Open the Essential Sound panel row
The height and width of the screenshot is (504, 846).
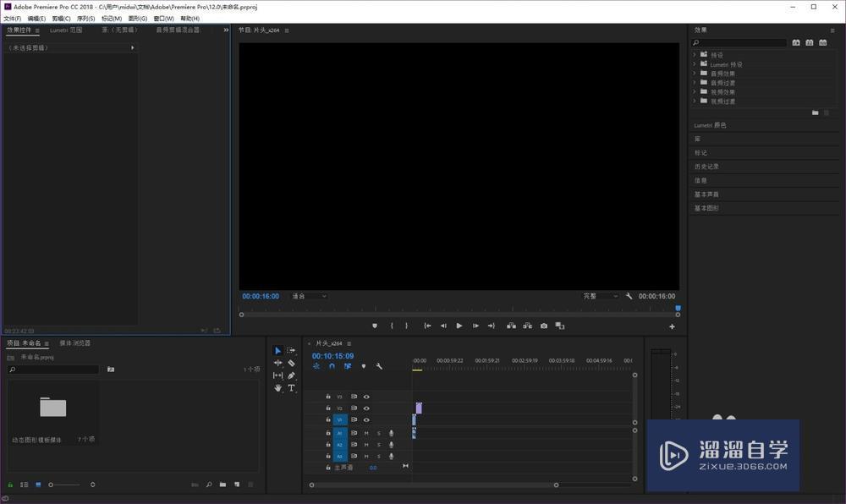[765, 194]
